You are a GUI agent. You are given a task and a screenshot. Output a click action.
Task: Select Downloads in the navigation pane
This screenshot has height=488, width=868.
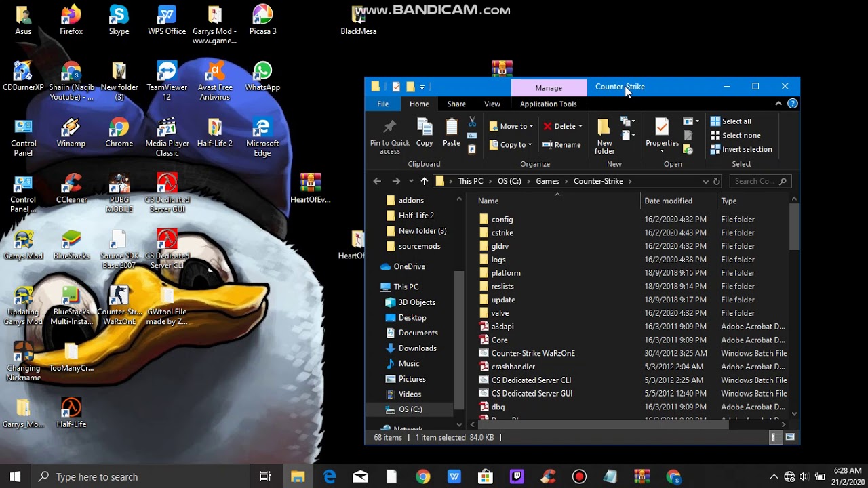coord(418,348)
